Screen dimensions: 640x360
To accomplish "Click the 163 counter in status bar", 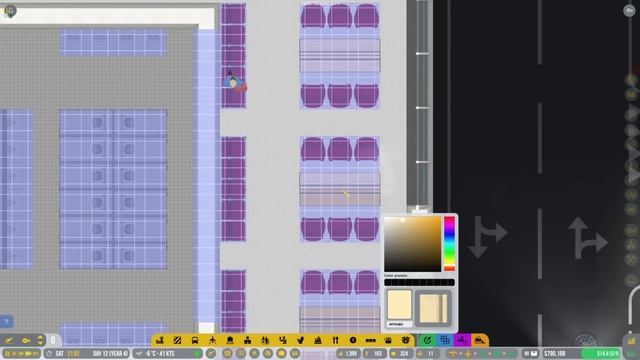I will (375, 354).
